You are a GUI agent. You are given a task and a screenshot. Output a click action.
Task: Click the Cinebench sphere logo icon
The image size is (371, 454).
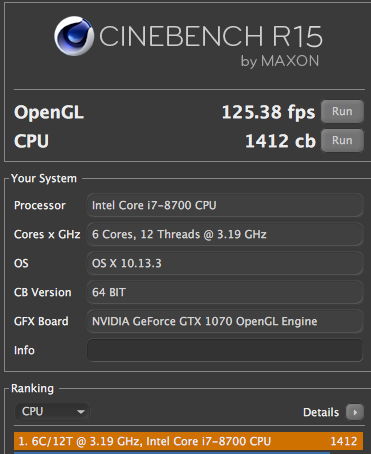74,36
